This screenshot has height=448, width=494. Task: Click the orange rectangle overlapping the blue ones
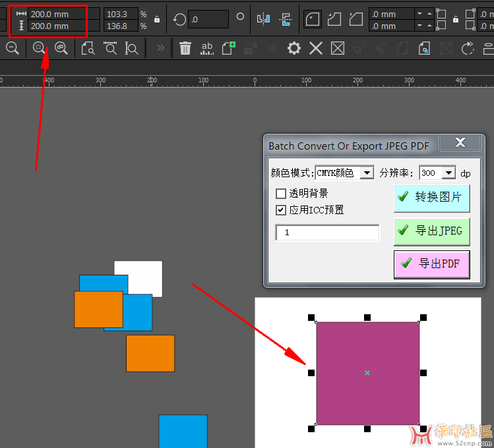pos(98,309)
